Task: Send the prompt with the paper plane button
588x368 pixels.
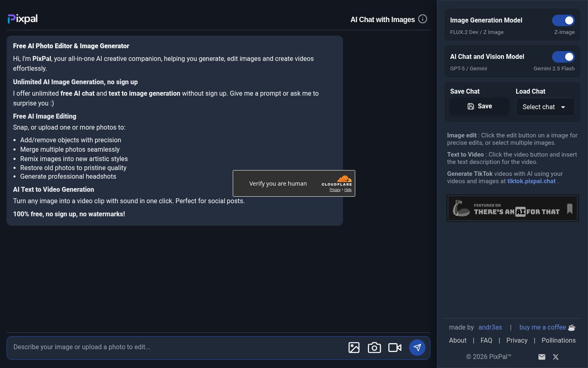Action: pos(417,348)
